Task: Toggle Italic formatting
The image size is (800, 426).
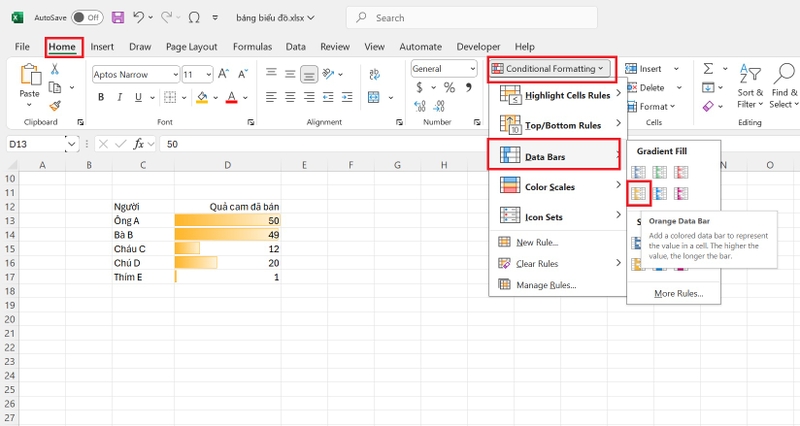Action: 119,97
